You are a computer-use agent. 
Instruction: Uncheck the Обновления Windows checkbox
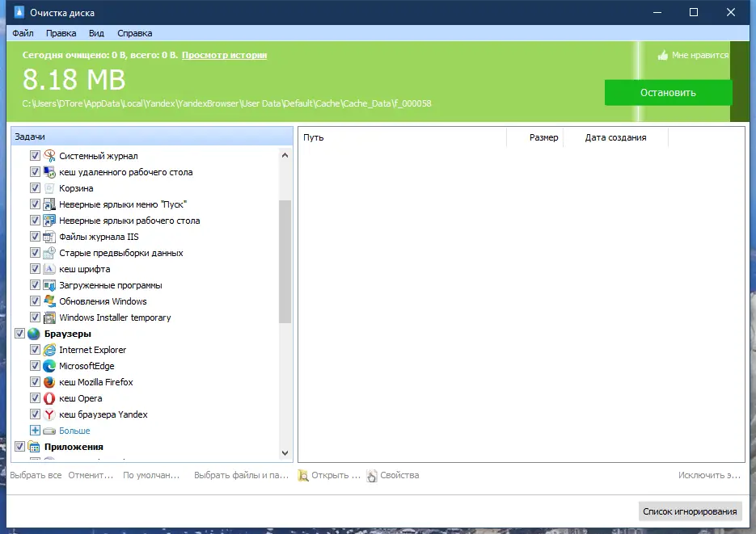pyautogui.click(x=35, y=301)
